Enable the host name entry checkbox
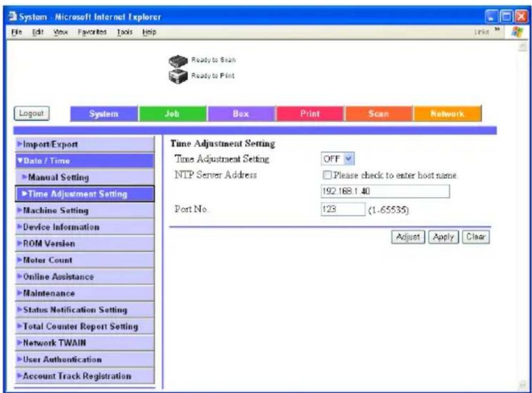Image resolution: width=532 pixels, height=393 pixels. [327, 175]
